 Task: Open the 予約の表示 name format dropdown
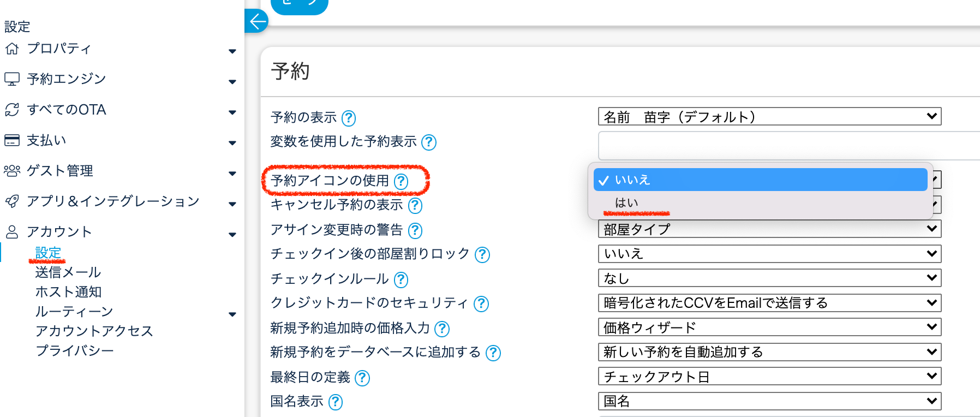769,117
